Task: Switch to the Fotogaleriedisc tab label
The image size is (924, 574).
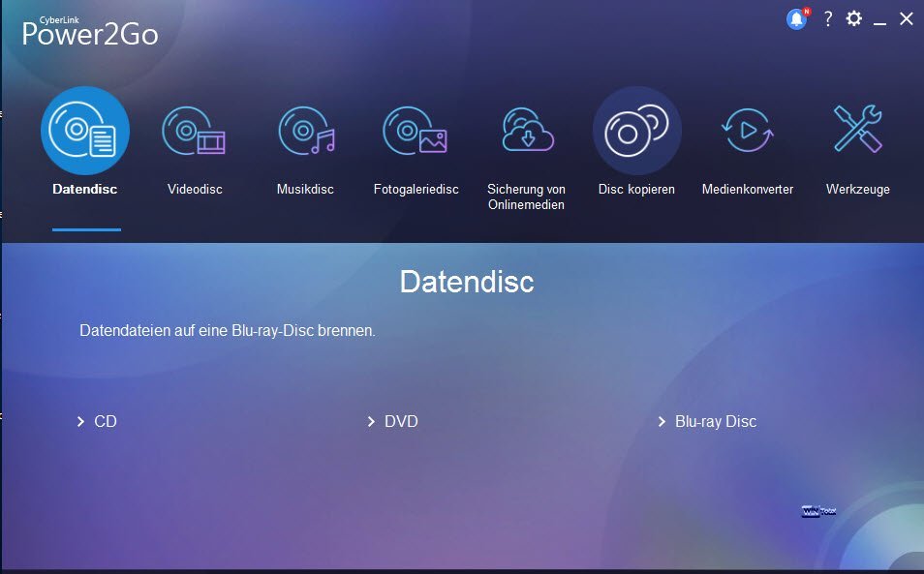Action: click(416, 189)
